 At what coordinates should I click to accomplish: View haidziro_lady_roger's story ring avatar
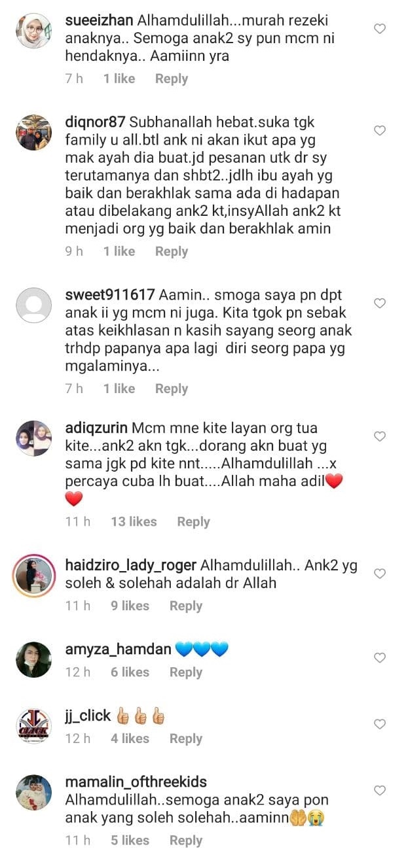click(33, 576)
